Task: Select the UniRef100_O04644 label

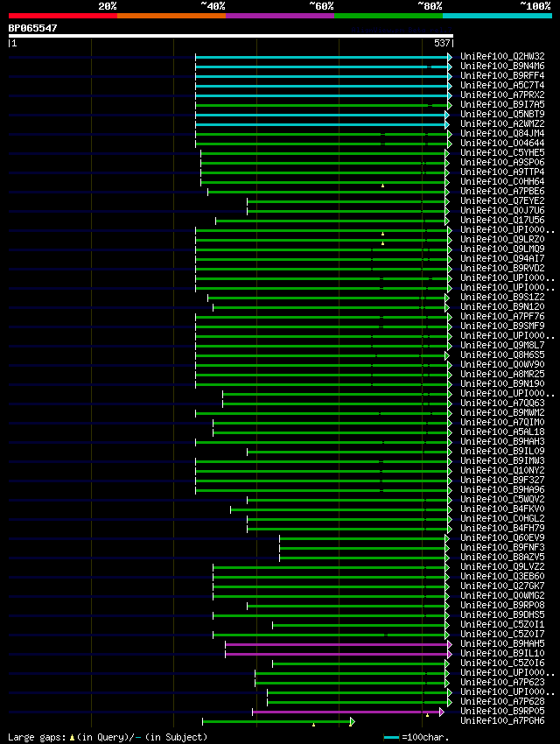Action: click(502, 143)
